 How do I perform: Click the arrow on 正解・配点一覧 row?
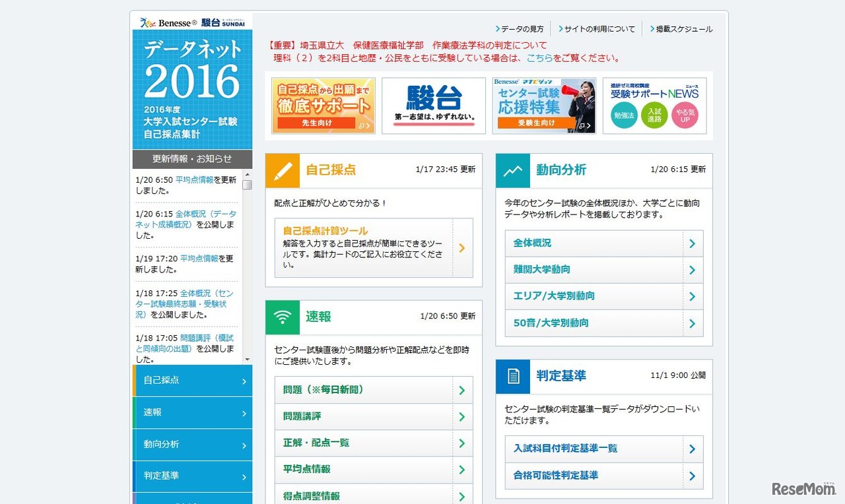pyautogui.click(x=462, y=443)
